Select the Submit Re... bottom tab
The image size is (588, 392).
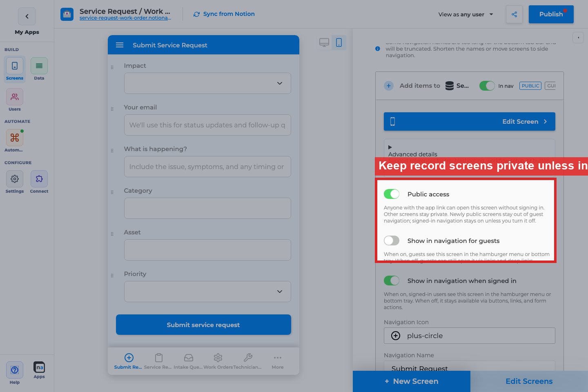[x=128, y=361]
